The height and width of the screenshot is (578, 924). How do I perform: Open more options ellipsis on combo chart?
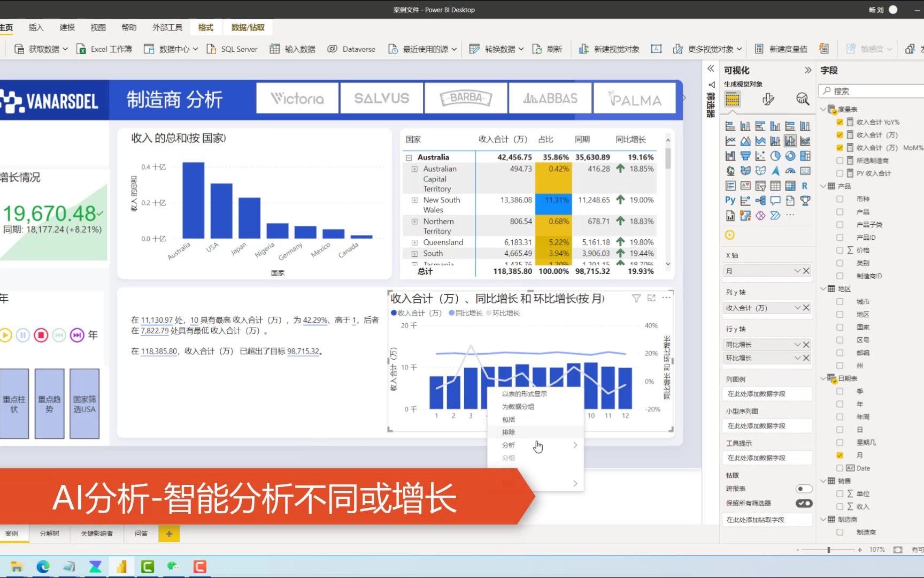(666, 298)
